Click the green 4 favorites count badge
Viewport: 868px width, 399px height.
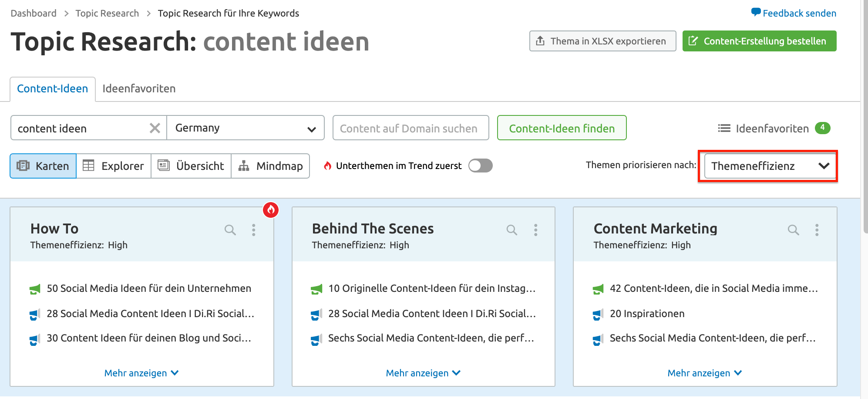coord(822,128)
